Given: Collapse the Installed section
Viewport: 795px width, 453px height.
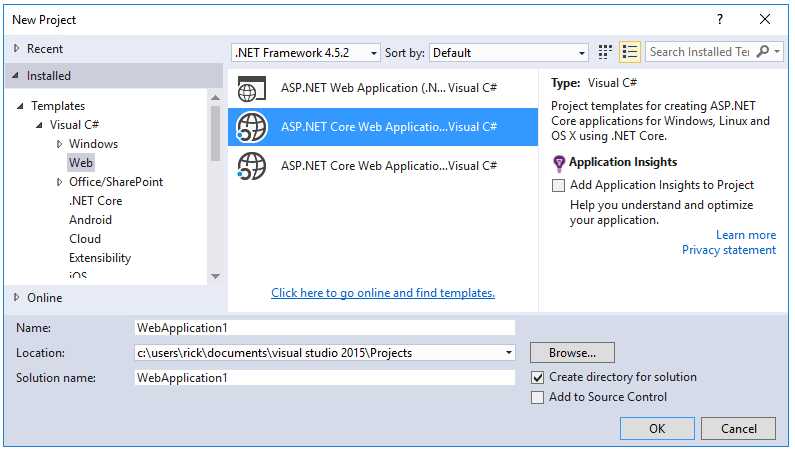Looking at the screenshot, I should coord(16,76).
